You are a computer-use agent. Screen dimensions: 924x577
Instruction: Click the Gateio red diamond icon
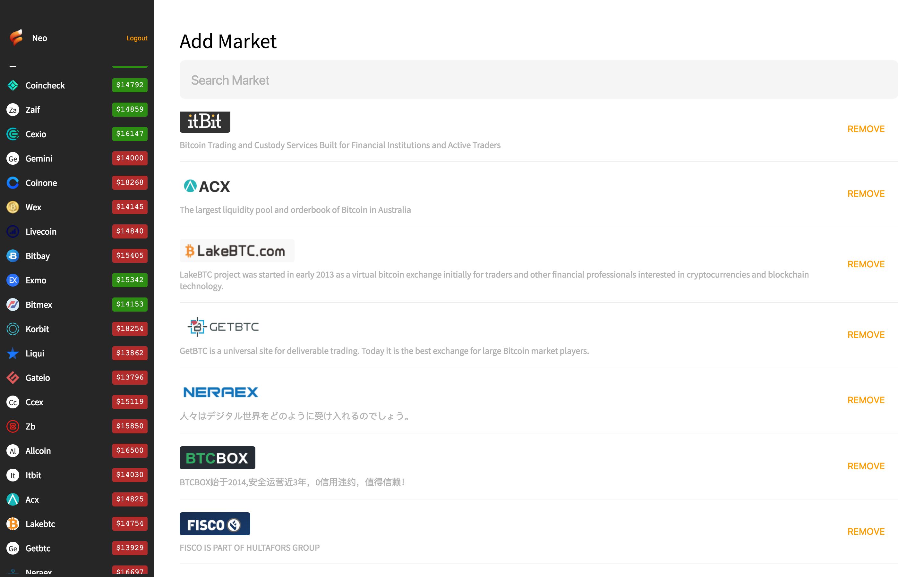pos(13,378)
